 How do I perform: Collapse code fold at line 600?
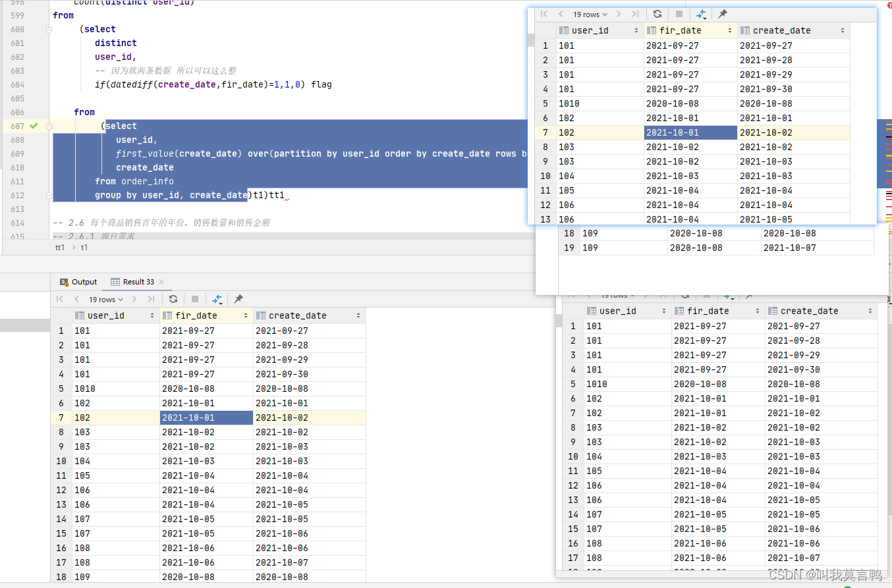pos(49,29)
